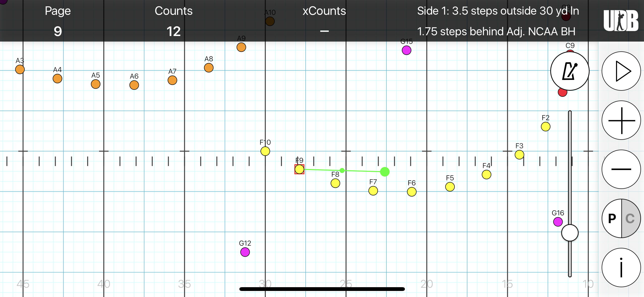
Task: Tap the xCounts dash value
Action: [325, 31]
